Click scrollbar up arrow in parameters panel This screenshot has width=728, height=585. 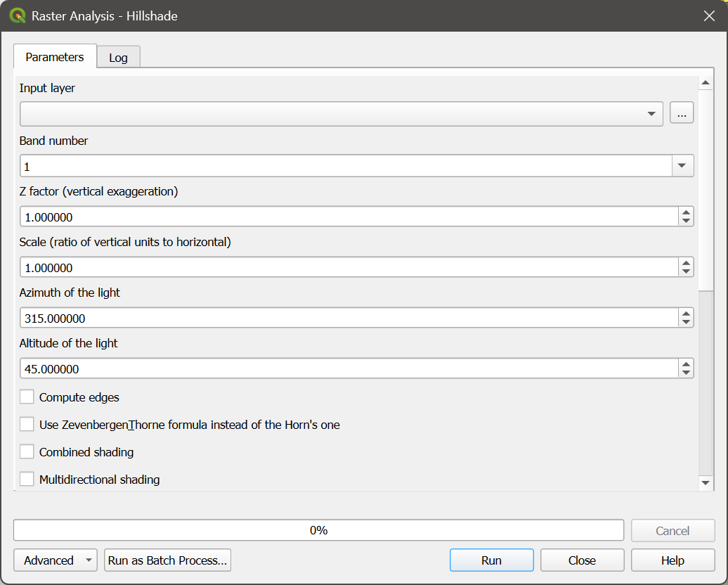pos(706,83)
